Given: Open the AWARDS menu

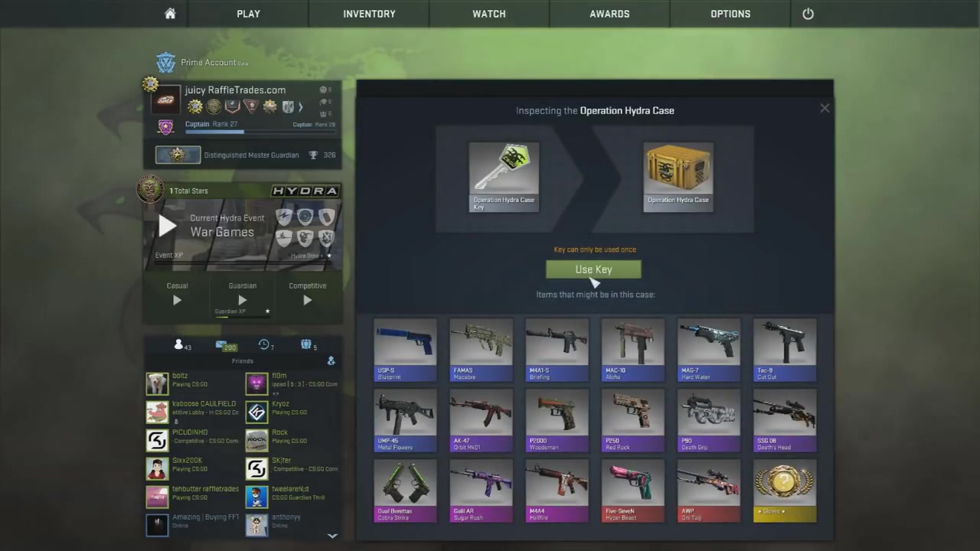Looking at the screenshot, I should click(x=609, y=14).
